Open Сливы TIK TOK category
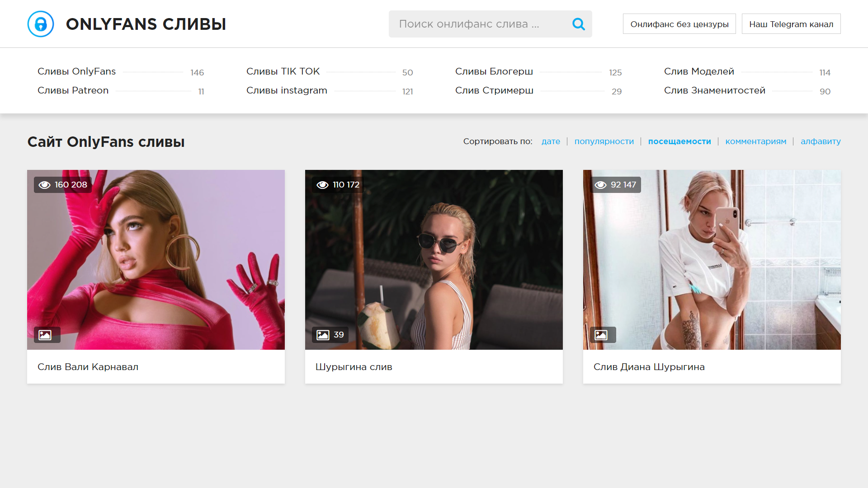Screen dimensions: 868x488 (x=283, y=71)
